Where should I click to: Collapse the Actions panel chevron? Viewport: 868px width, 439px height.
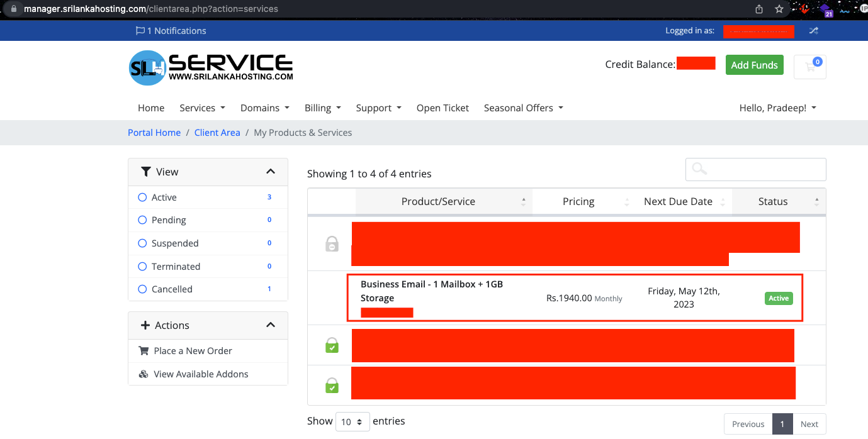pos(270,325)
